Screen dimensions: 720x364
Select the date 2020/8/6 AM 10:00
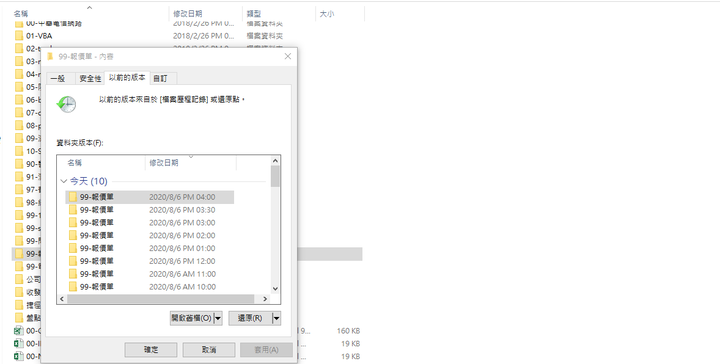coord(182,287)
